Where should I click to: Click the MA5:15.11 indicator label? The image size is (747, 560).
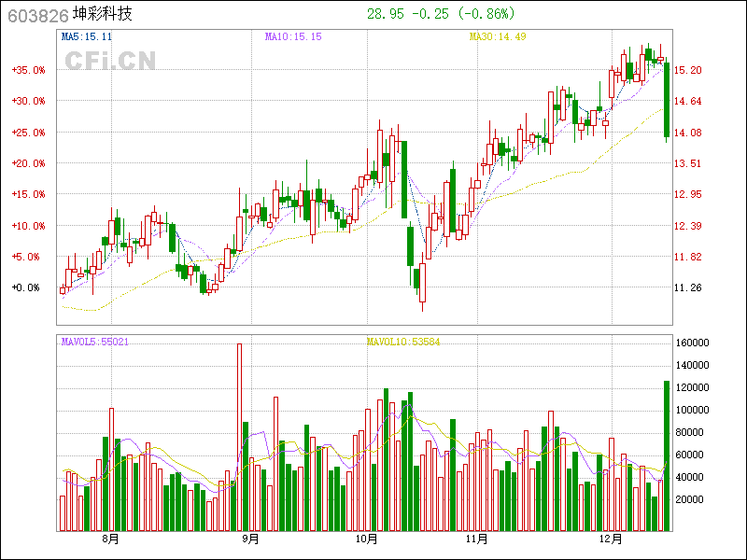[87, 36]
